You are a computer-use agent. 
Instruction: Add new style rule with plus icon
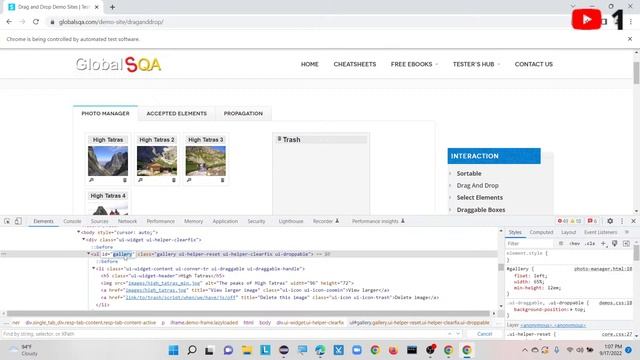point(603,243)
